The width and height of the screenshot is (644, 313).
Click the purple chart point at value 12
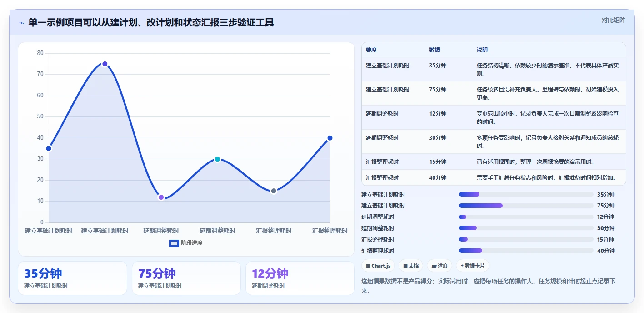pyautogui.click(x=161, y=197)
